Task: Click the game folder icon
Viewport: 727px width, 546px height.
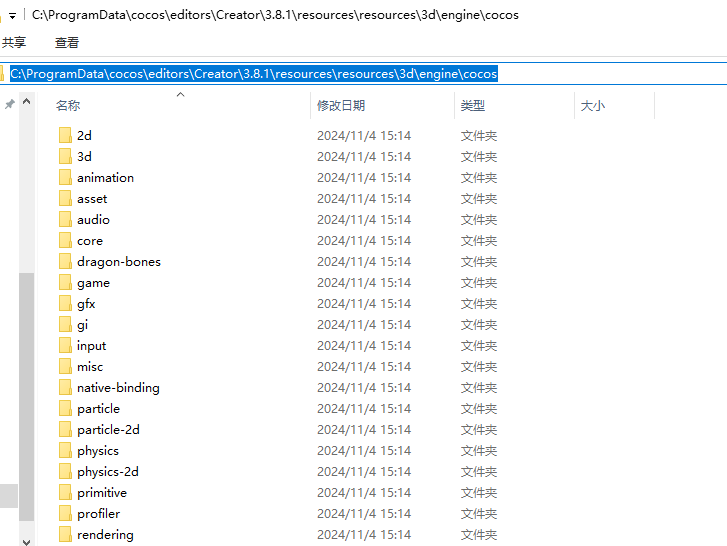Action: [65, 282]
